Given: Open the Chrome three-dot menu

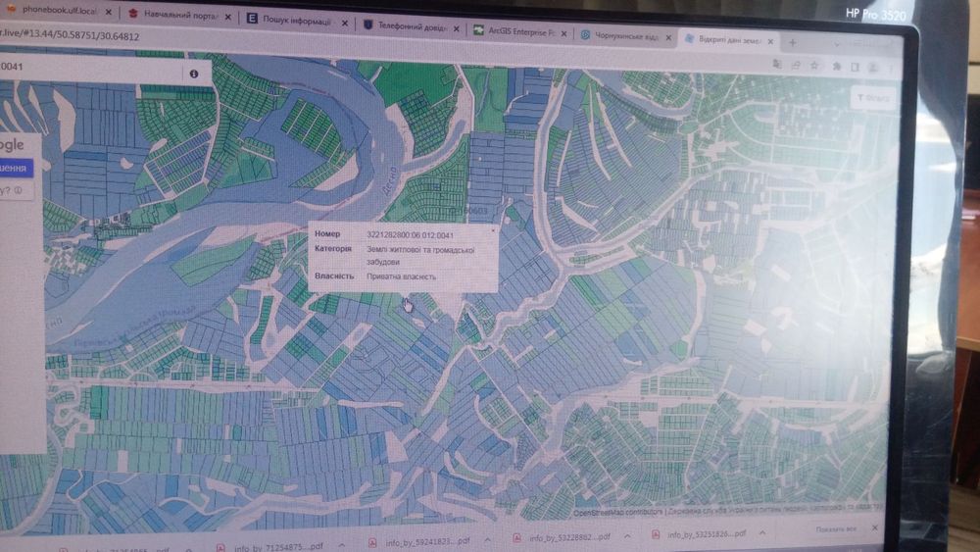Looking at the screenshot, I should [891, 68].
